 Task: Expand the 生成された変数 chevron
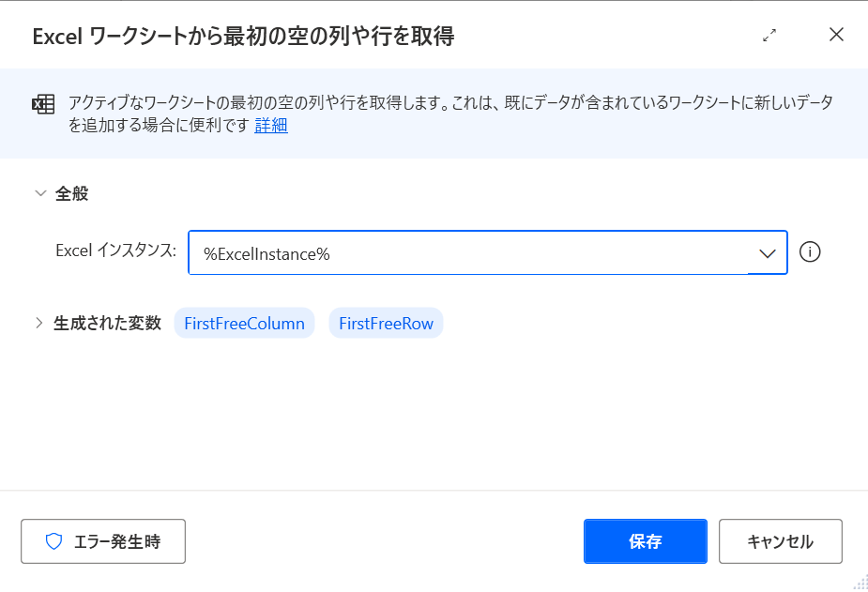38,323
